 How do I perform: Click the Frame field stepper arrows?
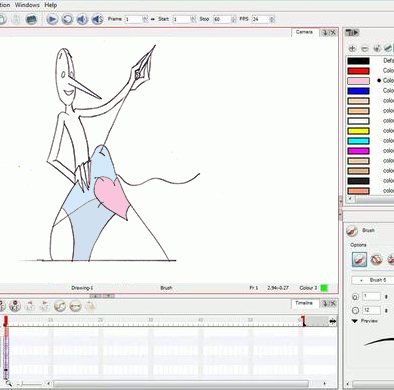coord(145,19)
